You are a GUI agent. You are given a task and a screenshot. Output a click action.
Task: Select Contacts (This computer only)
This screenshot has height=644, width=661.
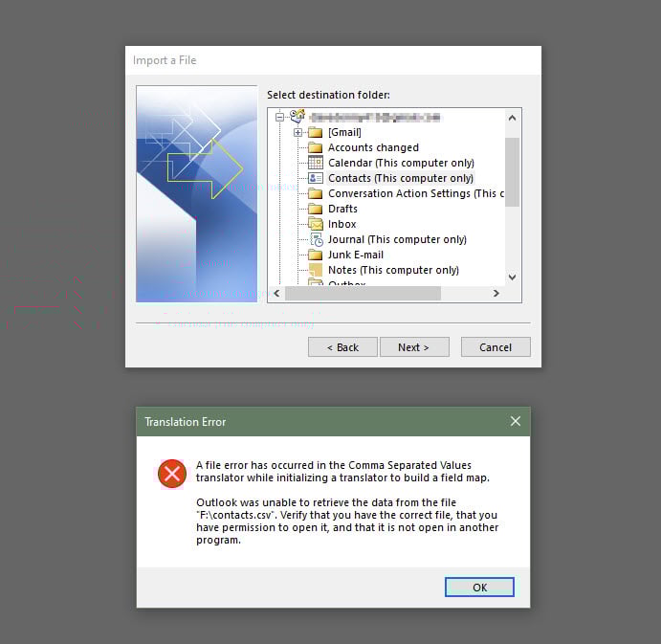pos(401,178)
